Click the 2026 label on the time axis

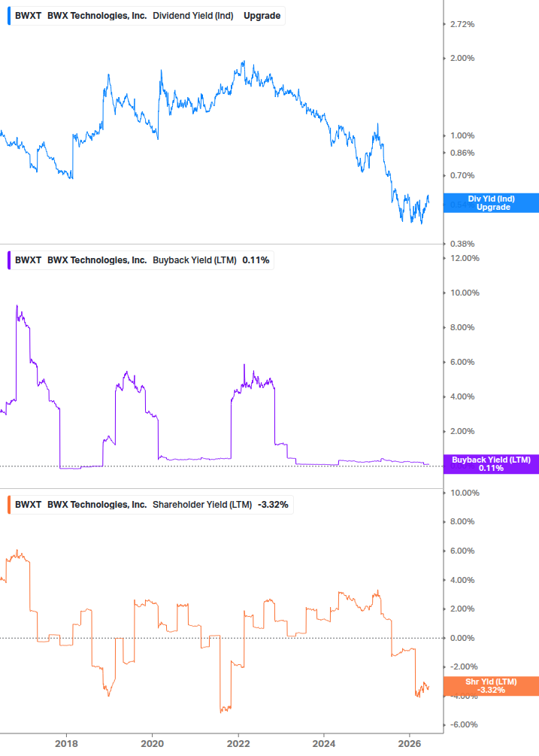(410, 743)
